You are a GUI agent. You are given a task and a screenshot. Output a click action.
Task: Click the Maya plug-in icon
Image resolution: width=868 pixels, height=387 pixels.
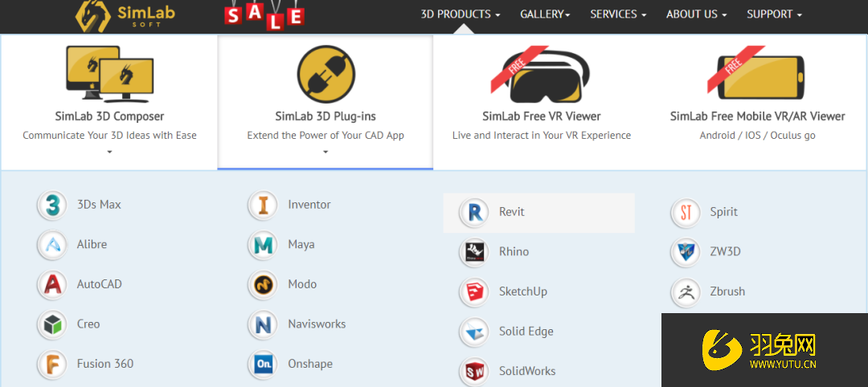(264, 244)
